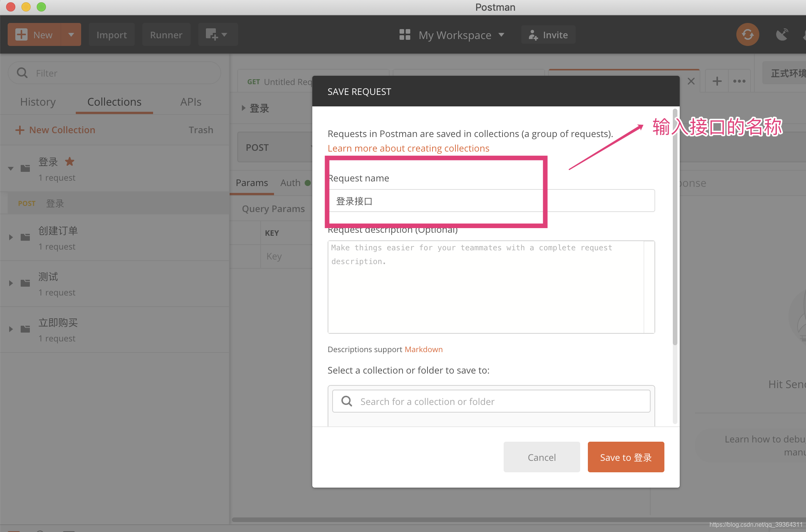Click the three-dot overflow menu icon
The height and width of the screenshot is (532, 806).
click(739, 81)
